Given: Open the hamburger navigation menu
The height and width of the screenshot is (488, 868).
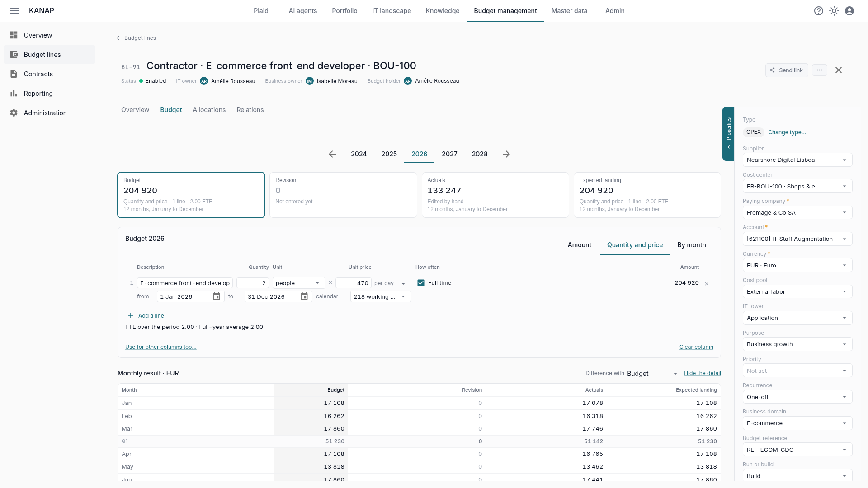Looking at the screenshot, I should [x=14, y=11].
